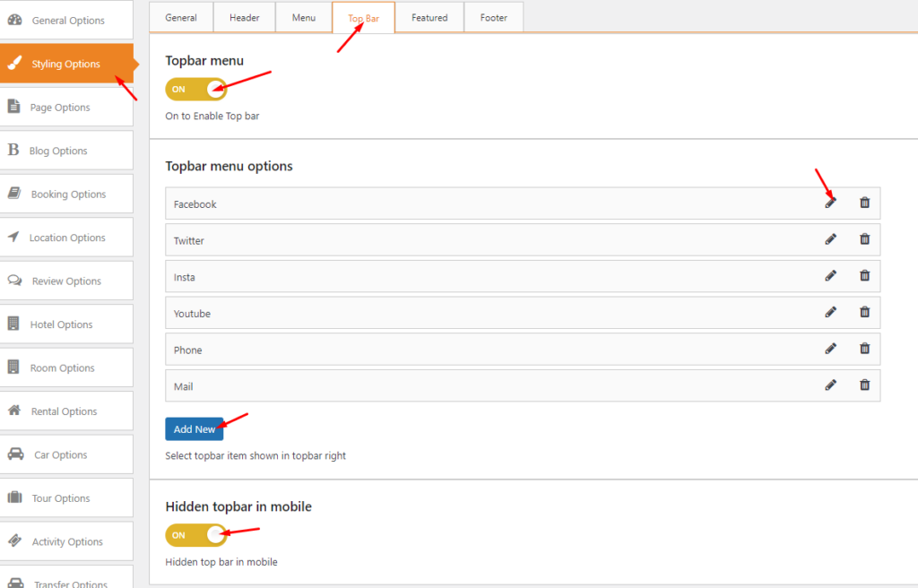The height and width of the screenshot is (588, 918).
Task: Delete the Insta topbar item
Action: pyautogui.click(x=864, y=275)
